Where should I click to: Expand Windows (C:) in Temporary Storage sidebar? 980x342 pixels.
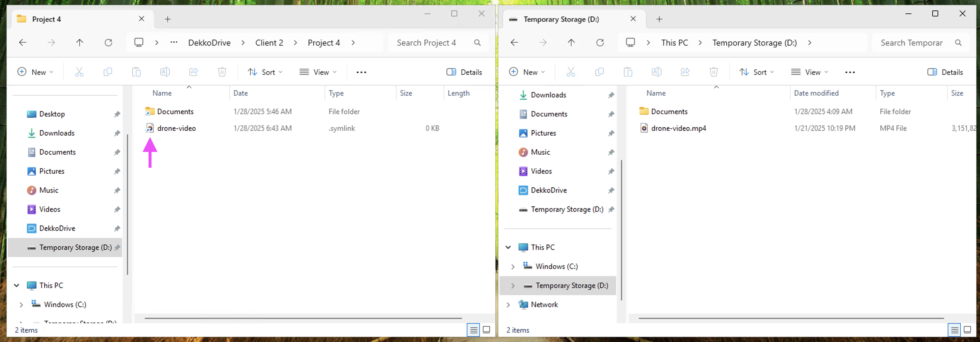(513, 266)
